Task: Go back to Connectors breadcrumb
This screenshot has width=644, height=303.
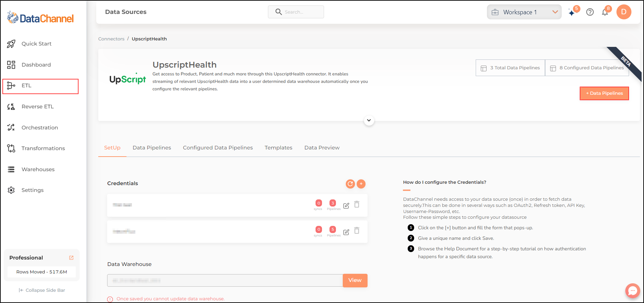Action: click(111, 39)
